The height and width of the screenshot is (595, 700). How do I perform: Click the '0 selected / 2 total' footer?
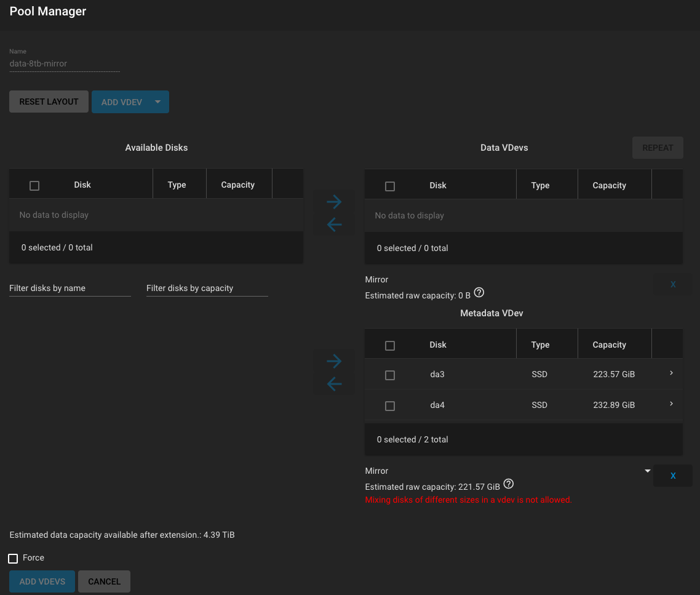point(413,439)
